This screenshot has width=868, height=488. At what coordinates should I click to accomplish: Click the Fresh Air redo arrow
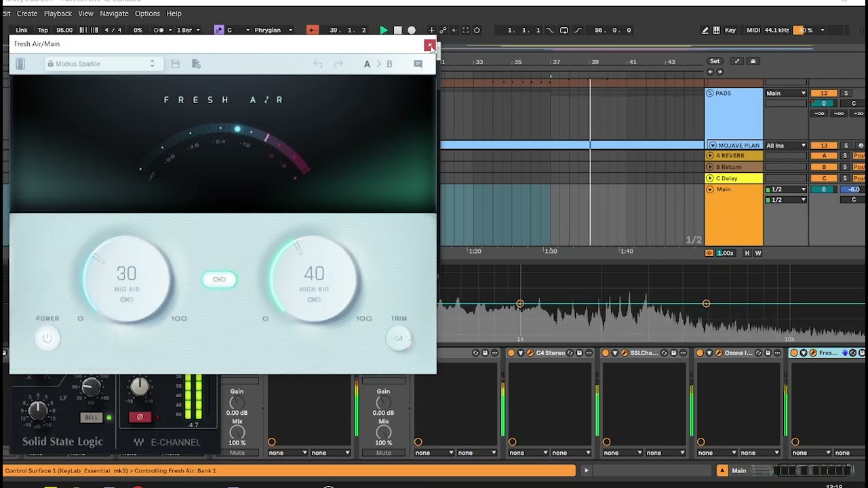click(338, 64)
